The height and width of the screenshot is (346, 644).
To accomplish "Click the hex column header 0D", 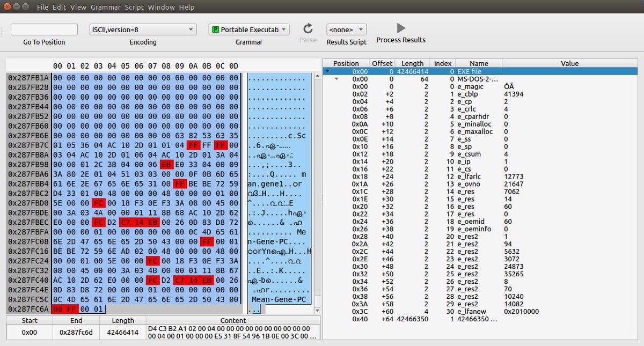I will [233, 66].
